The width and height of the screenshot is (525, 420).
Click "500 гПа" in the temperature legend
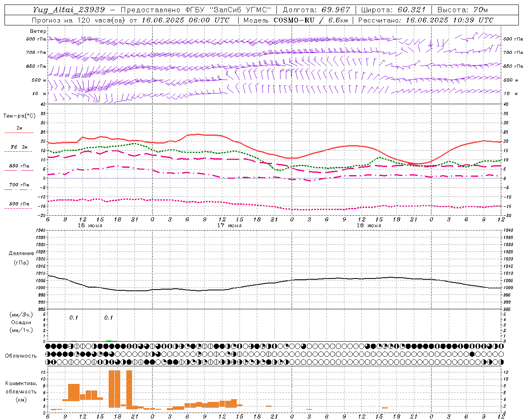(x=19, y=204)
